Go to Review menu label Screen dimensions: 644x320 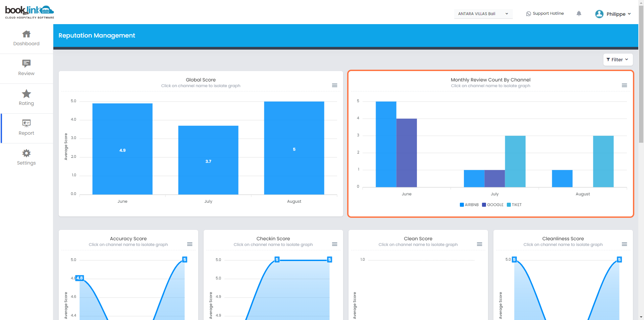(x=26, y=73)
